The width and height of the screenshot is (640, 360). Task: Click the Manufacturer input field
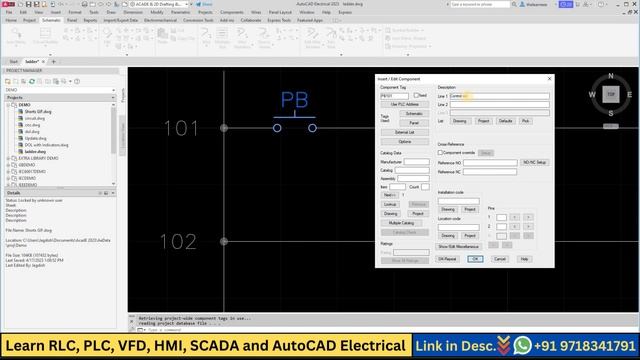click(416, 162)
